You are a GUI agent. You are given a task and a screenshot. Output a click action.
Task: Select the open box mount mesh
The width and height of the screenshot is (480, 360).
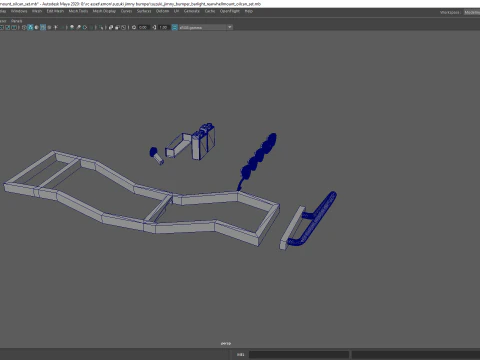coord(178,146)
